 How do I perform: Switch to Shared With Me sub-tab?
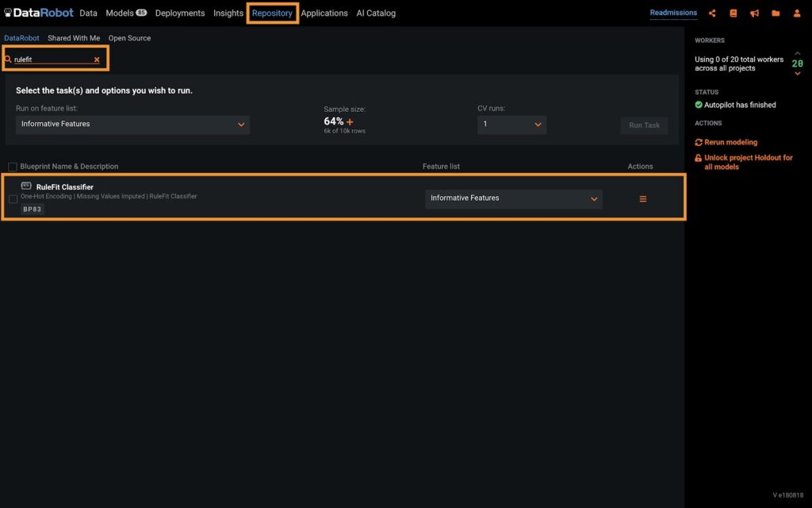click(74, 38)
